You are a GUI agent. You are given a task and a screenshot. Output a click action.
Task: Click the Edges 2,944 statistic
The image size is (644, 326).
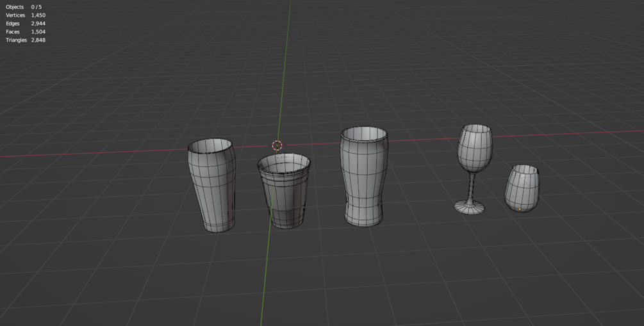(26, 24)
